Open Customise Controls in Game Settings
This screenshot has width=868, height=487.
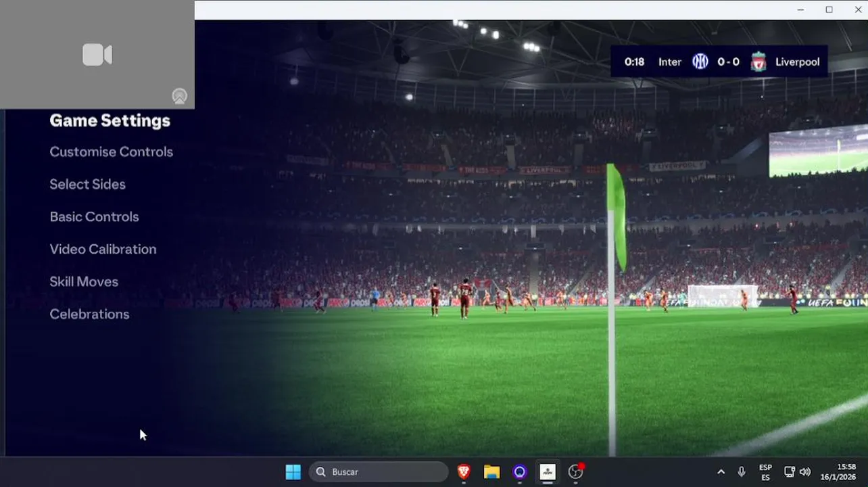pyautogui.click(x=112, y=152)
